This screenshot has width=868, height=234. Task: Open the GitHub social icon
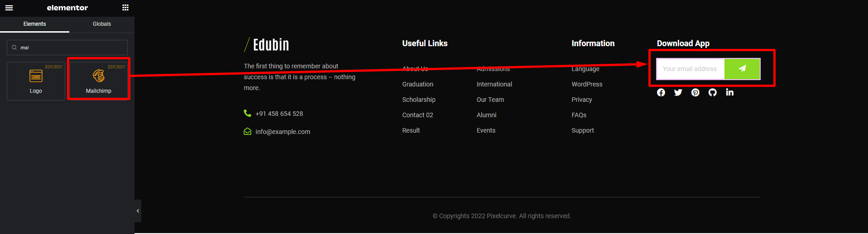tap(712, 92)
